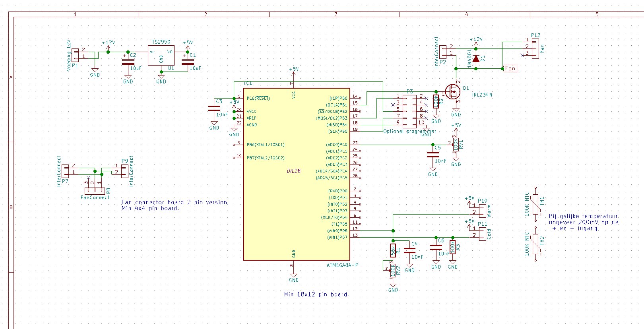
Task: Click the 'Optional programmer' label
Action: click(409, 131)
